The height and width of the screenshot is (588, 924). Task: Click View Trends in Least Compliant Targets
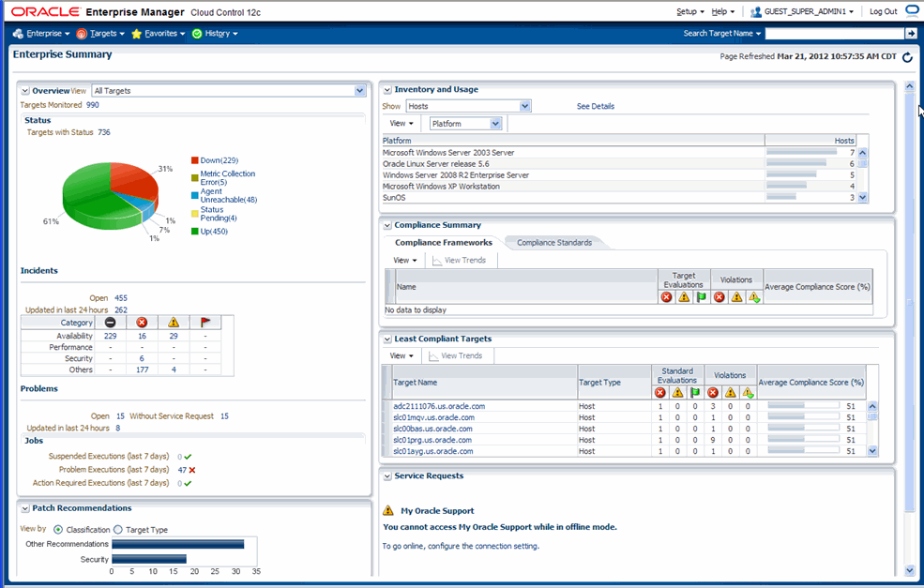tap(456, 355)
